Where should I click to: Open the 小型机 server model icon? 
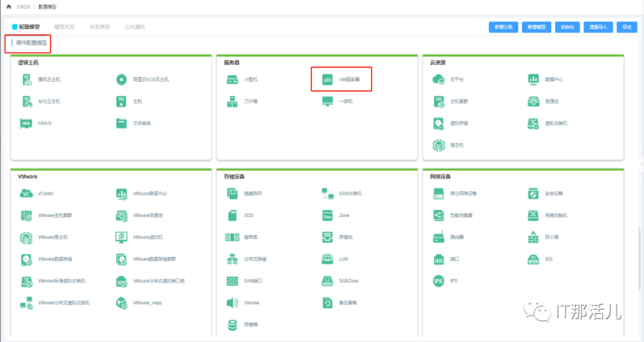click(233, 79)
